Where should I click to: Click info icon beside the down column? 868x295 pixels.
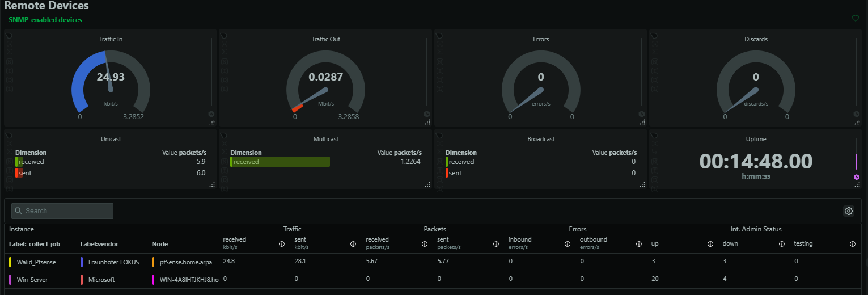point(782,244)
